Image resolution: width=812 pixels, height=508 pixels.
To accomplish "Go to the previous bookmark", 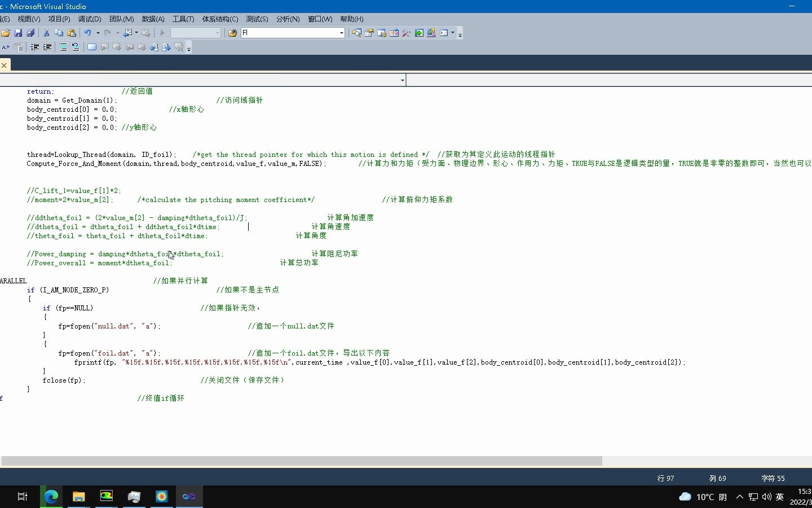I will [104, 47].
